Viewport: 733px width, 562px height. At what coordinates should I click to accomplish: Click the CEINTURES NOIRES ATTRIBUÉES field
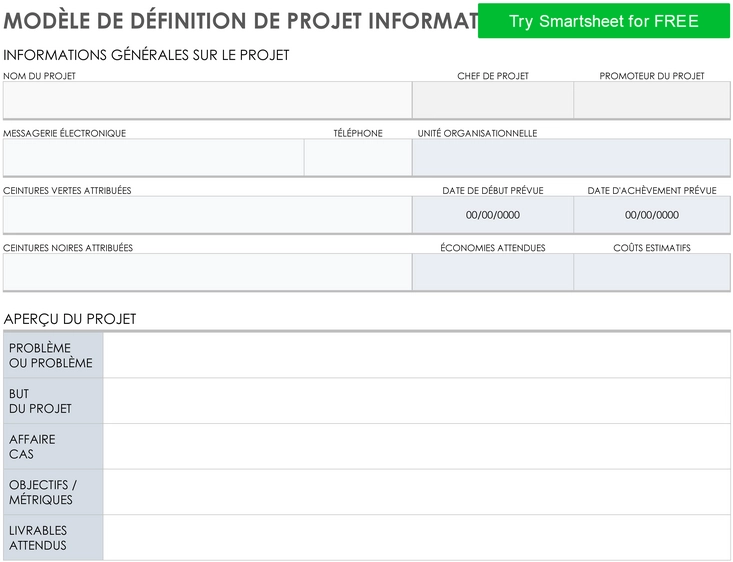(208, 272)
